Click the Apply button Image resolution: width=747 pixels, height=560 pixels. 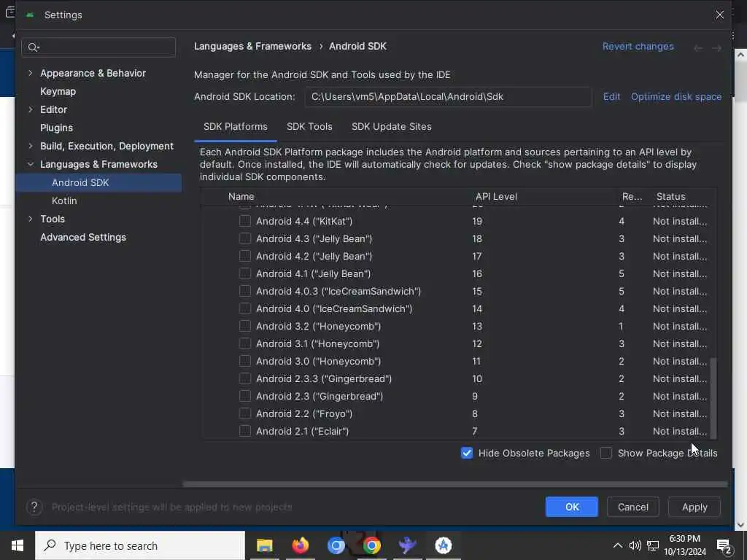(694, 507)
